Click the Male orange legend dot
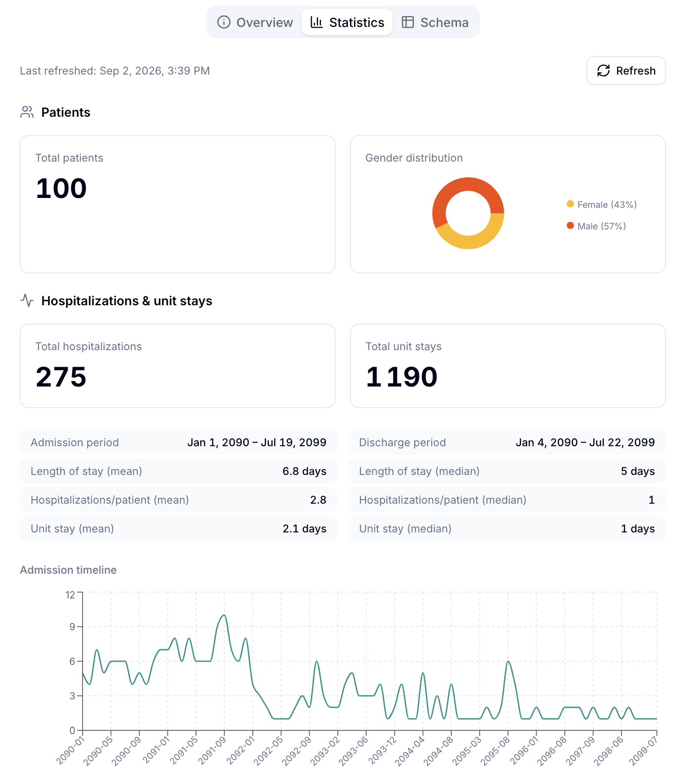 click(x=570, y=225)
